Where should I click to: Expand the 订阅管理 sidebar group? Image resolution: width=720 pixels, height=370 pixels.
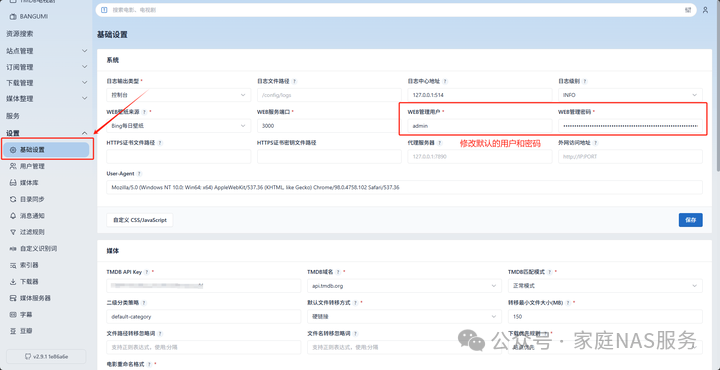(x=46, y=67)
